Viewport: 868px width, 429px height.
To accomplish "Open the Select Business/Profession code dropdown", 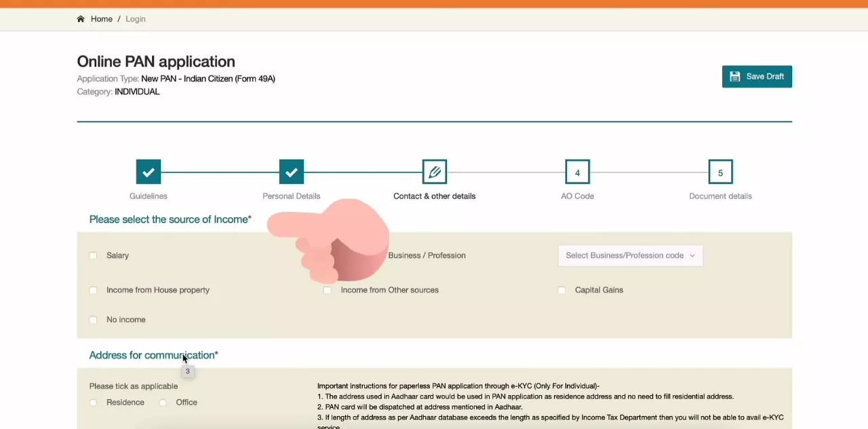I will pos(629,255).
